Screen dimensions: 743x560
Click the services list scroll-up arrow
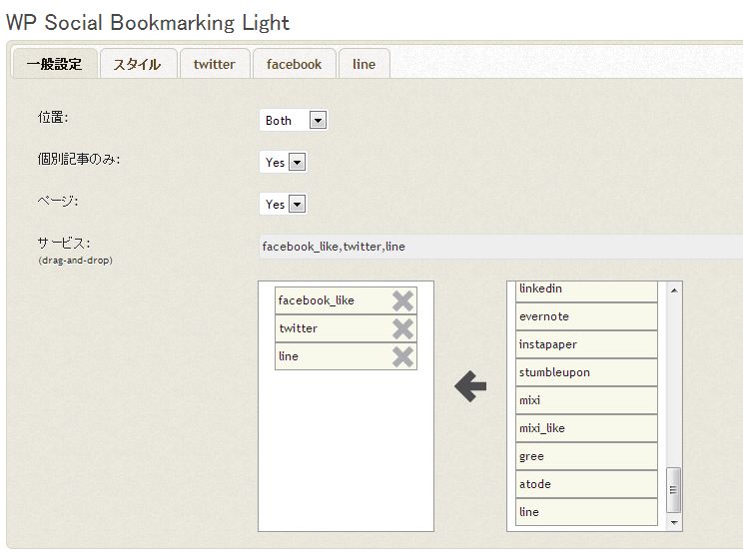click(674, 289)
